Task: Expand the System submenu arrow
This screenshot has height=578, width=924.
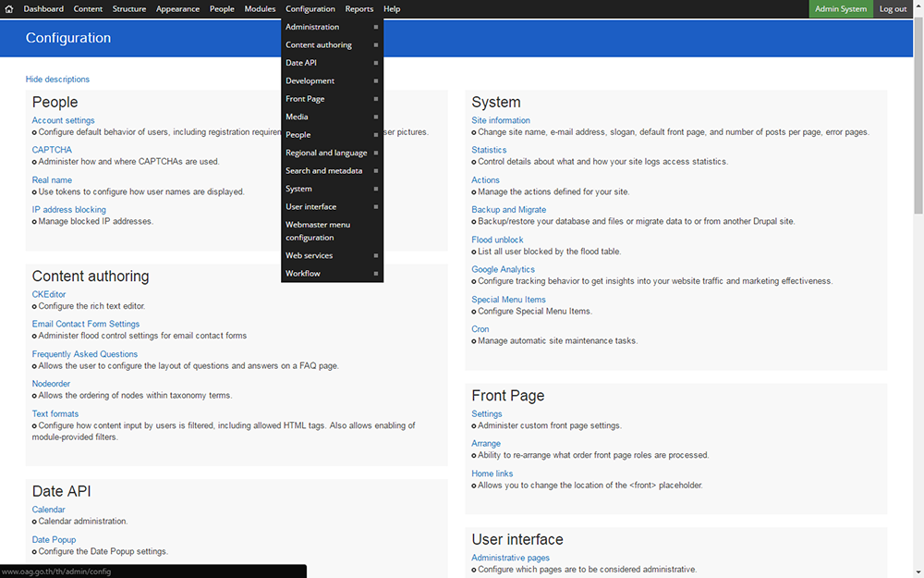Action: 376,189
